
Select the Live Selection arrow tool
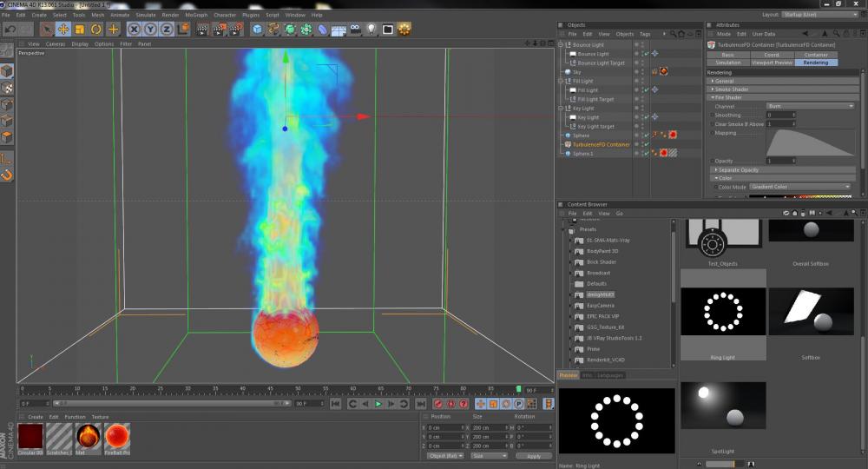[x=47, y=30]
